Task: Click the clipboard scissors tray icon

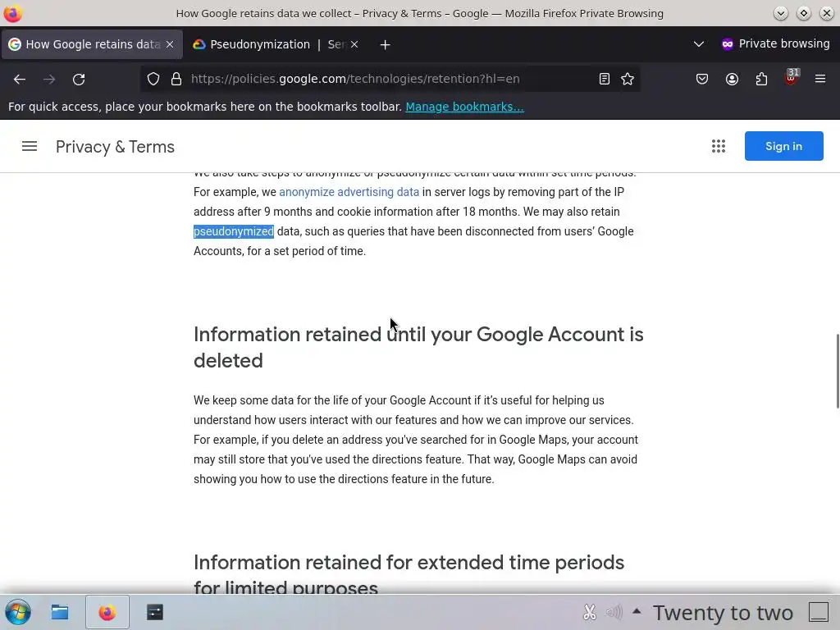Action: pyautogui.click(x=589, y=612)
